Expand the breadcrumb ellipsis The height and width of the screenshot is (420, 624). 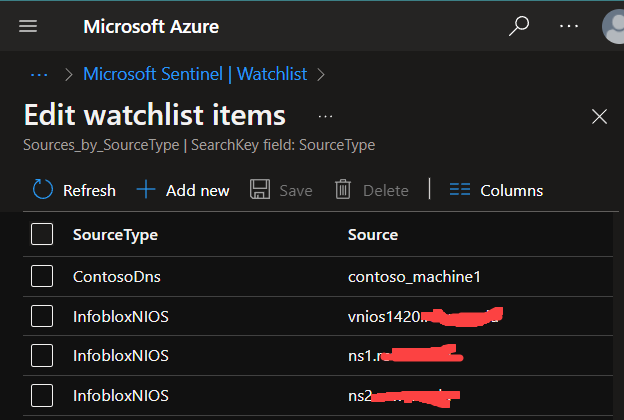(39, 73)
